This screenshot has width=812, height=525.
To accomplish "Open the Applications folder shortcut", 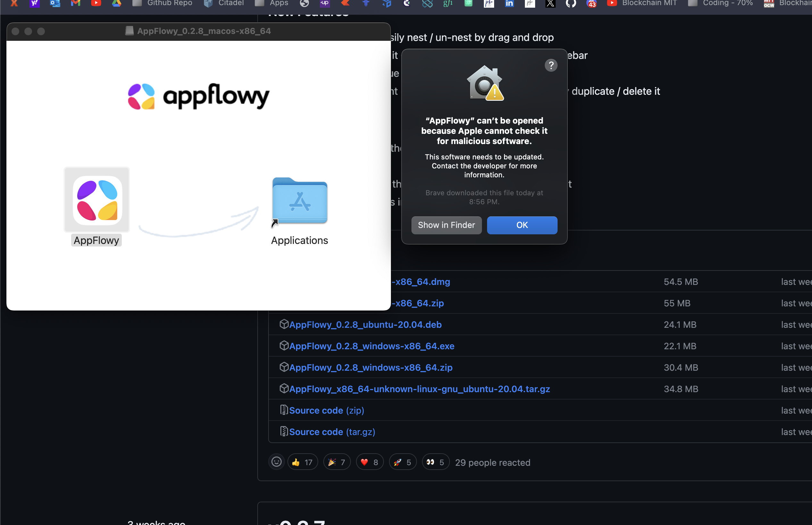I will [x=299, y=202].
